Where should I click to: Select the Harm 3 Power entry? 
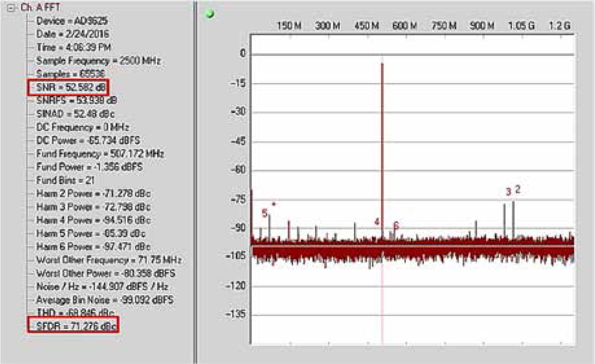tap(93, 207)
